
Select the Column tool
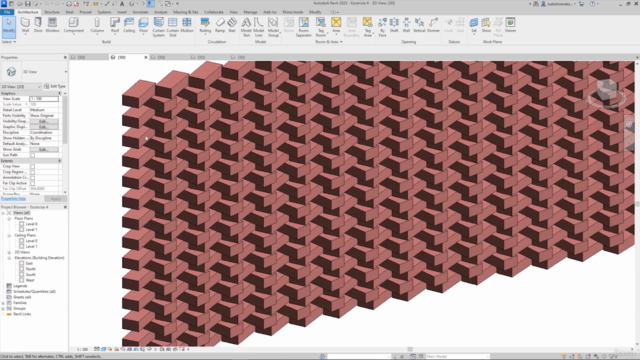pos(97,25)
